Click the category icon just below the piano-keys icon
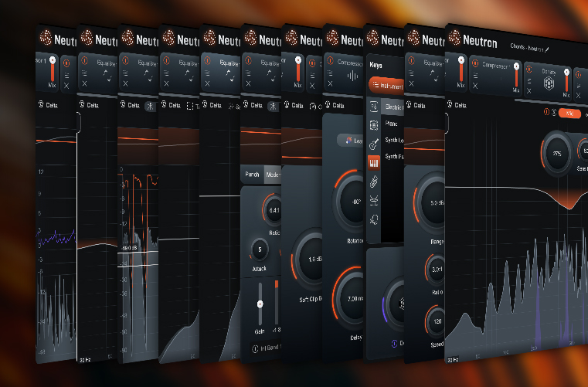 pos(374,182)
